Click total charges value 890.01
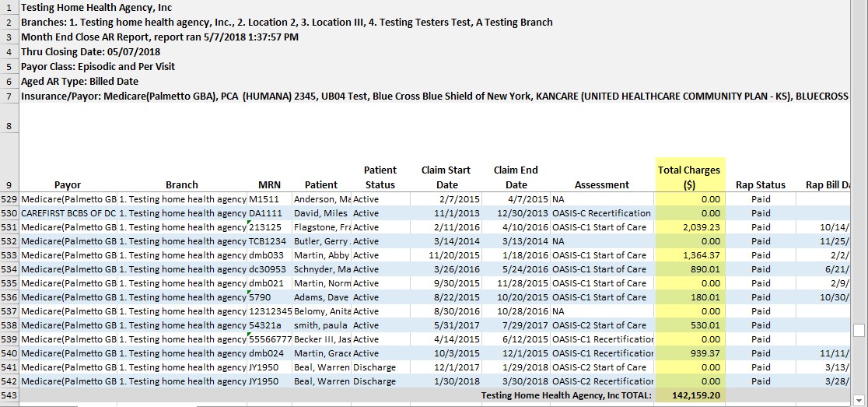The height and width of the screenshot is (407, 868). 690,269
